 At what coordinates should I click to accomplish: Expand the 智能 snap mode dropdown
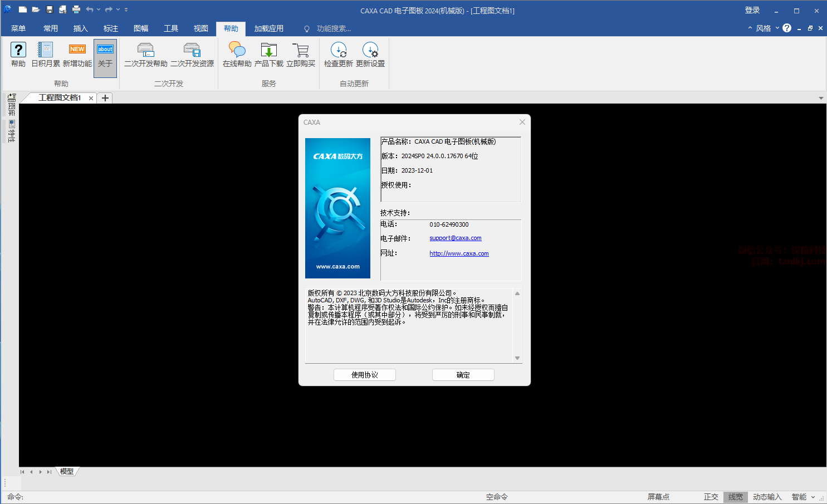813,497
